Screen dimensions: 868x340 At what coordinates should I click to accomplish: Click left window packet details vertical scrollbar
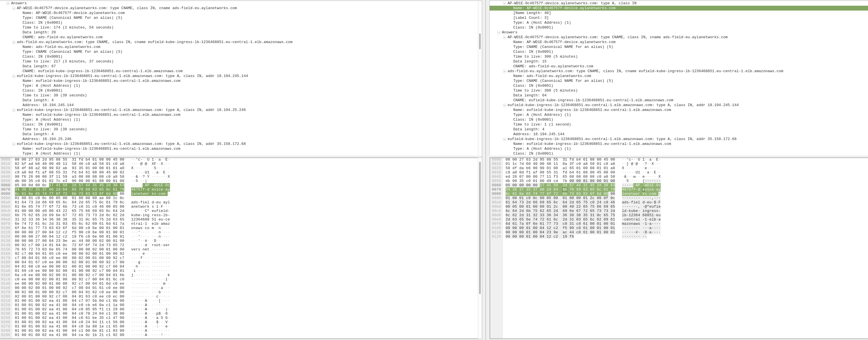(x=480, y=41)
